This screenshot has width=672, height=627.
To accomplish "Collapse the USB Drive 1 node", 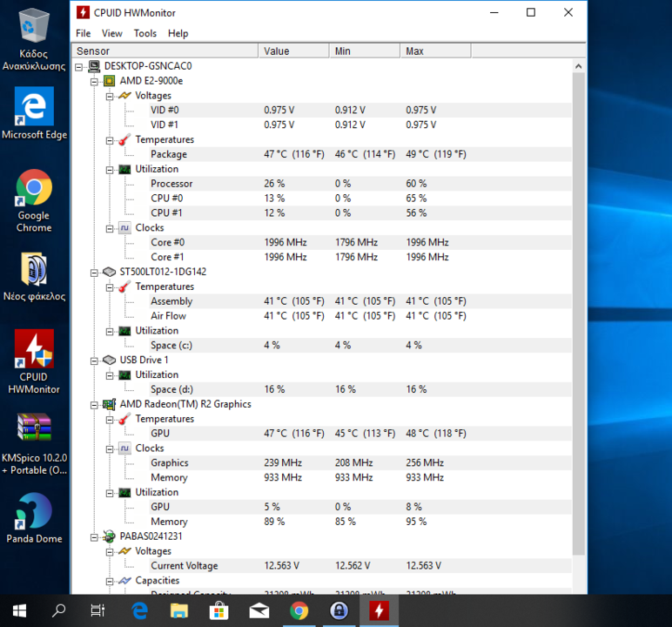I will pos(95,360).
